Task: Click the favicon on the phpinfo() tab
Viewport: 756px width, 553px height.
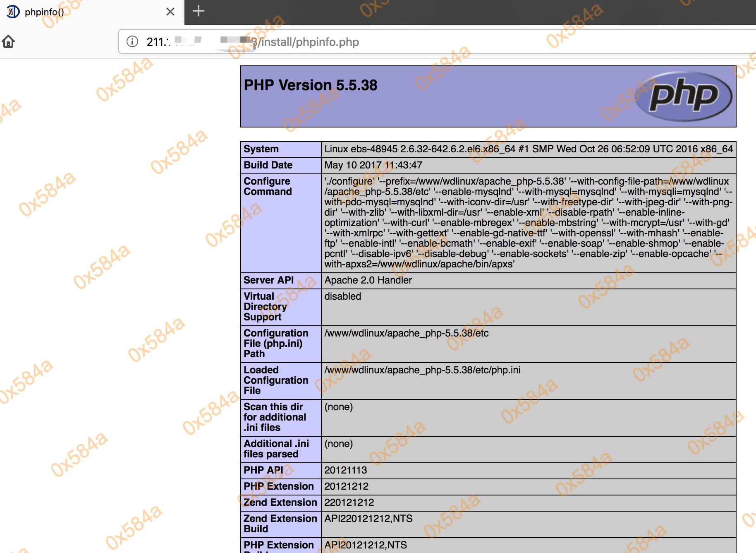Action: coord(13,12)
